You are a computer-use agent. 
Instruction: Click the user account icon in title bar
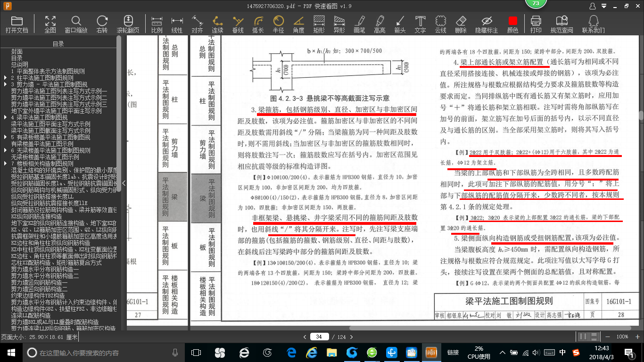click(x=592, y=6)
